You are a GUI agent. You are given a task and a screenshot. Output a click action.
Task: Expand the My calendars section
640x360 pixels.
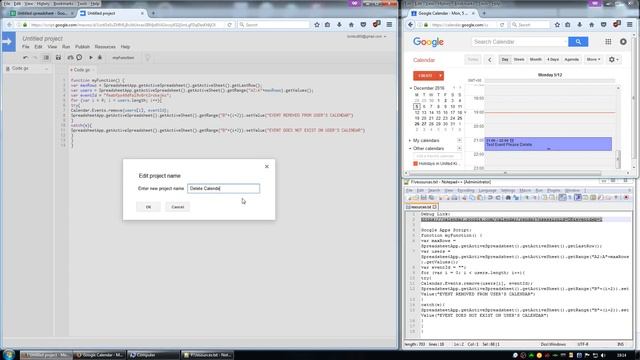click(x=410, y=140)
